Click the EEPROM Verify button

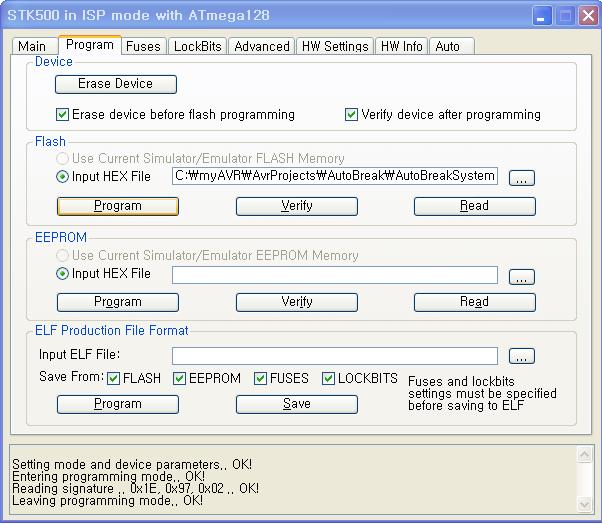coord(296,302)
